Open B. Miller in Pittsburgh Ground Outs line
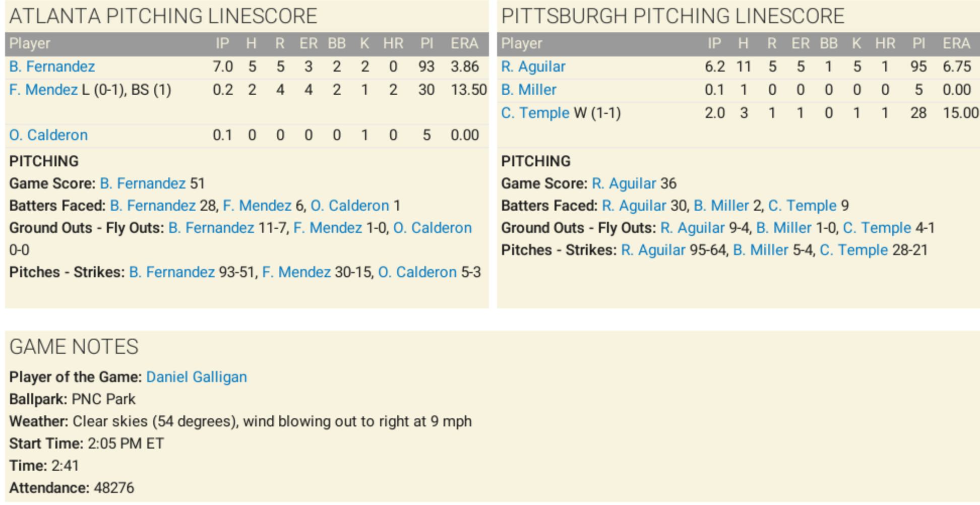Screen dimensions: 980x505 tap(783, 228)
